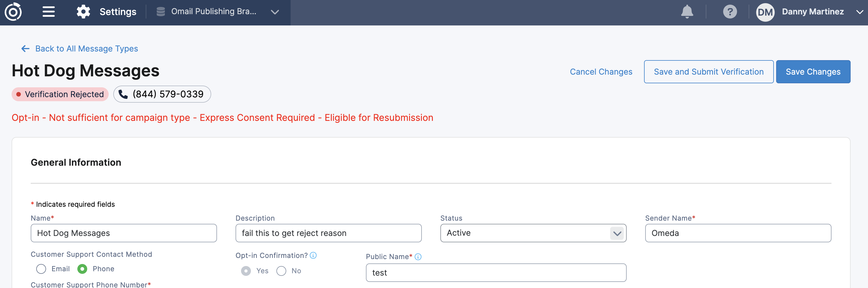
Task: Open the help question mark icon
Action: point(730,12)
